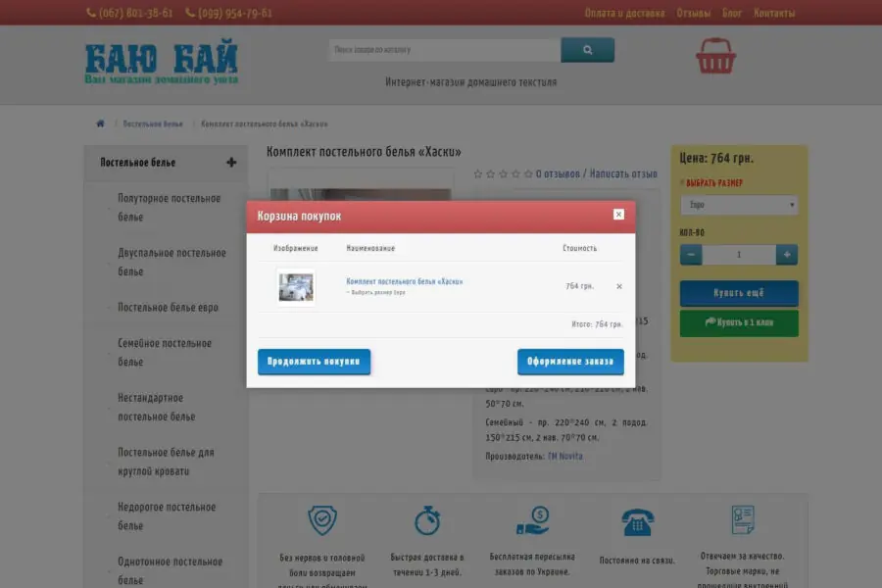
Task: Increase quantity with plus button
Action: 786,255
